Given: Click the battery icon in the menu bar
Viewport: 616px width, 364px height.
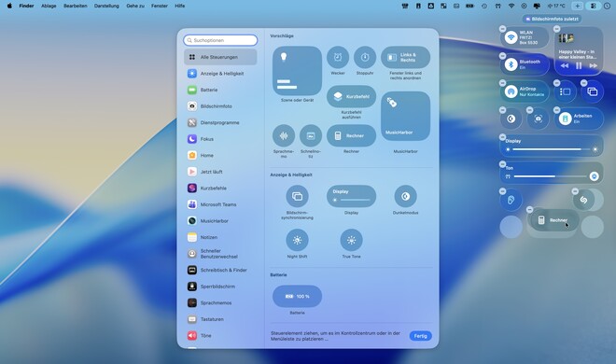Looking at the screenshot, I should tap(469, 6).
